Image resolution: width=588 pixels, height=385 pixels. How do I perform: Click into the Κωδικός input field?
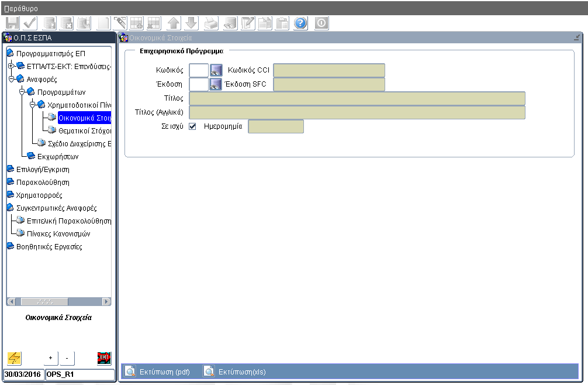(x=199, y=70)
